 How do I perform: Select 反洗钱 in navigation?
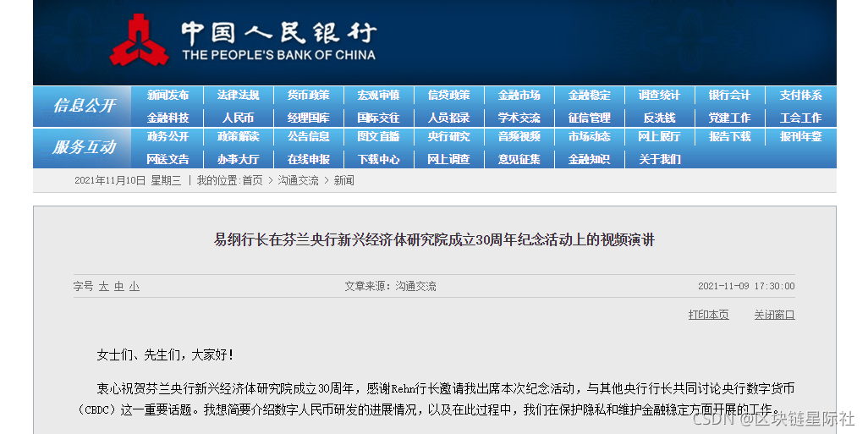click(659, 118)
